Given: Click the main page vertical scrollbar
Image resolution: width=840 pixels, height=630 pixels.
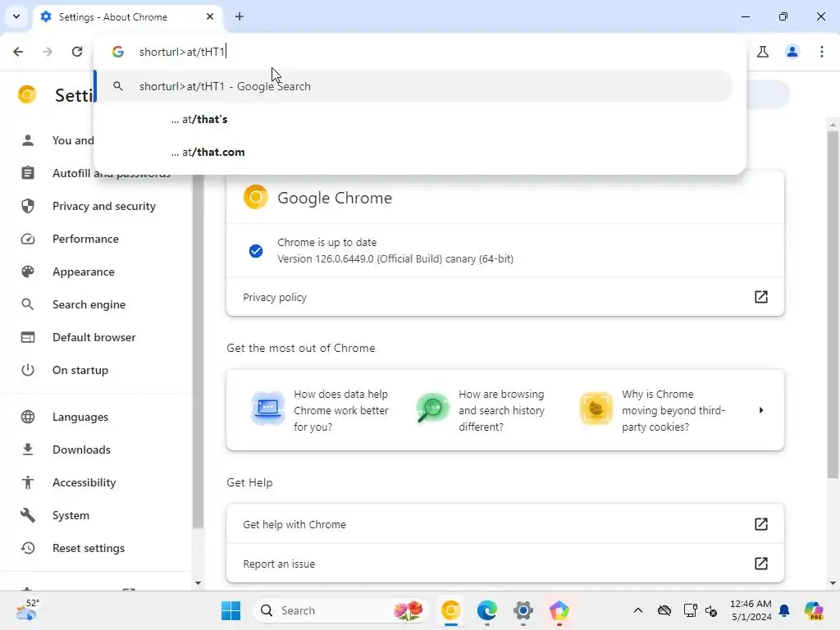Looking at the screenshot, I should point(833,304).
